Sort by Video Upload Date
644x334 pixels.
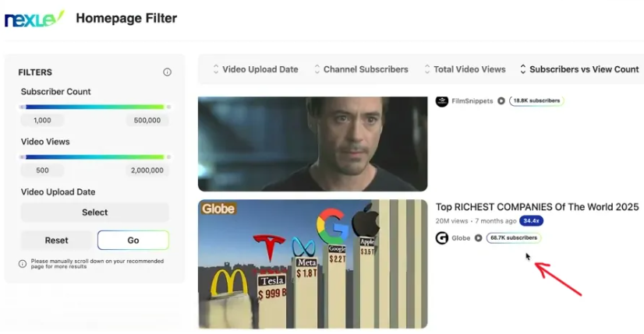click(255, 69)
